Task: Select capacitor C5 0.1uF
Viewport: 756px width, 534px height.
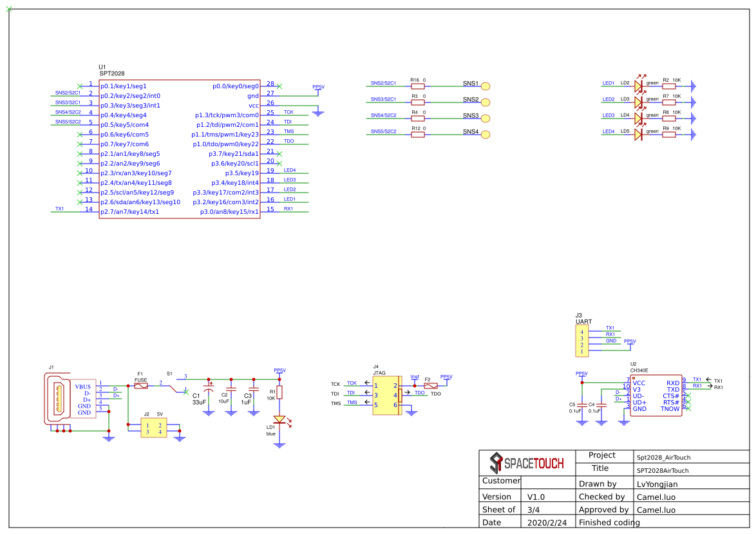Action: (x=582, y=406)
